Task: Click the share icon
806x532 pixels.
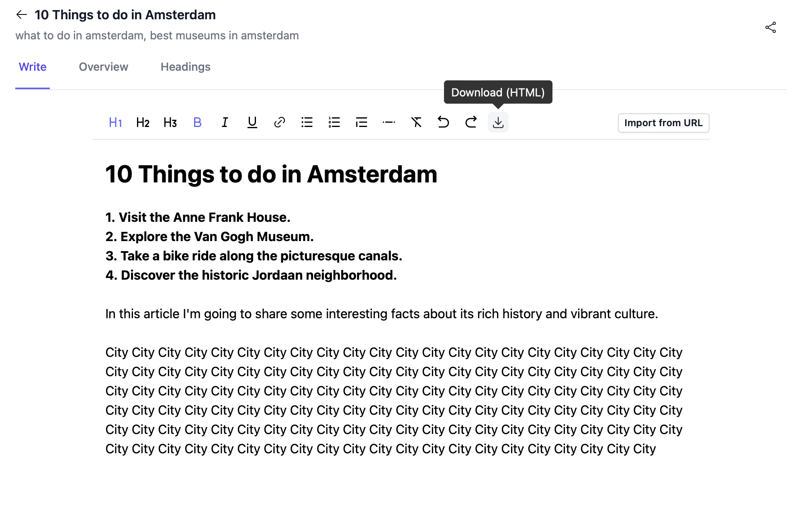Action: tap(770, 28)
